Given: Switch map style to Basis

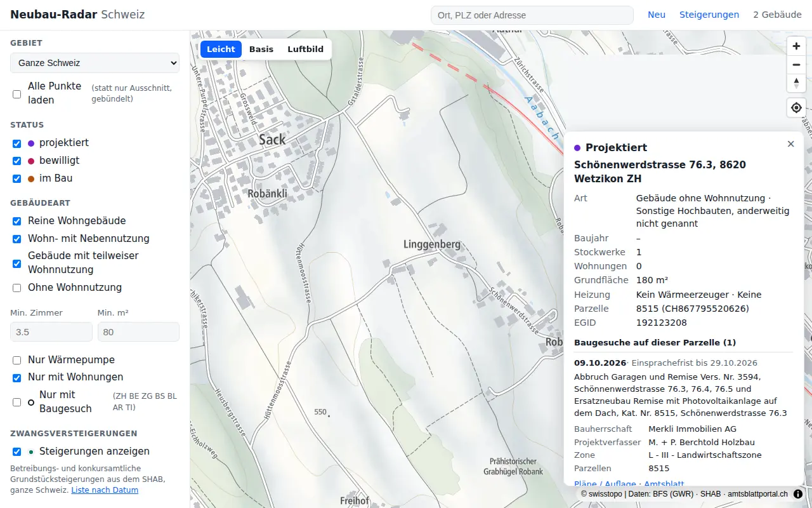Looking at the screenshot, I should click(261, 49).
